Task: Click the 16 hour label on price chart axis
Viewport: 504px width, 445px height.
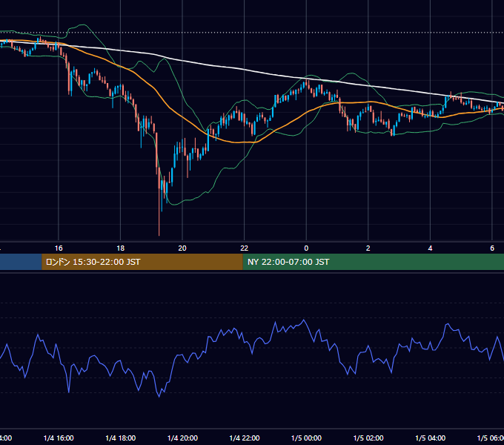Action: click(x=59, y=248)
